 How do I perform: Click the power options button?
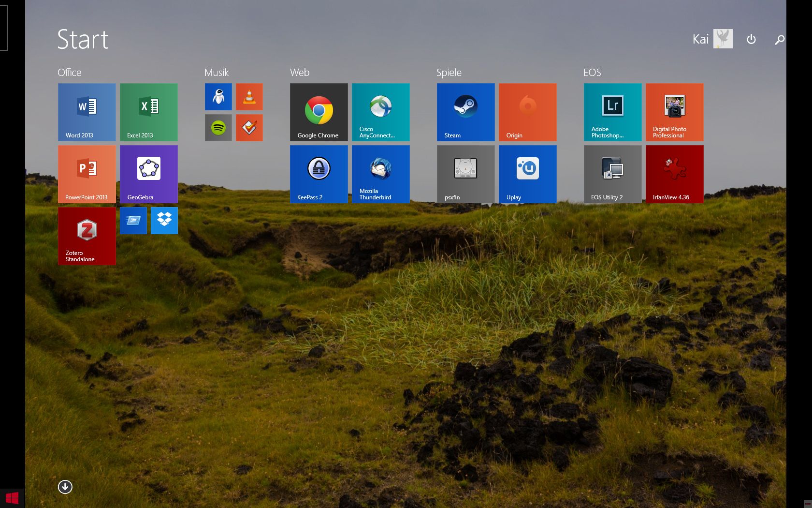(751, 39)
